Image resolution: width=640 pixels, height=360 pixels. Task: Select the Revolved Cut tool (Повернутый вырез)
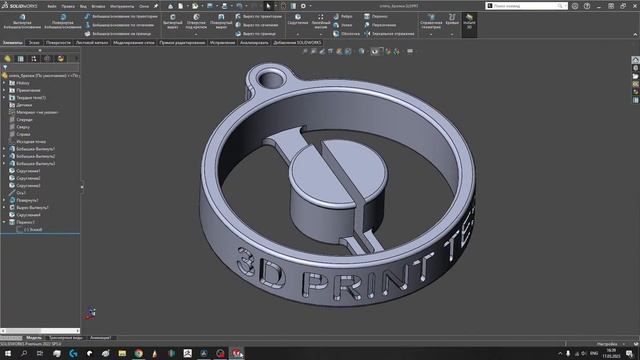coord(221,22)
